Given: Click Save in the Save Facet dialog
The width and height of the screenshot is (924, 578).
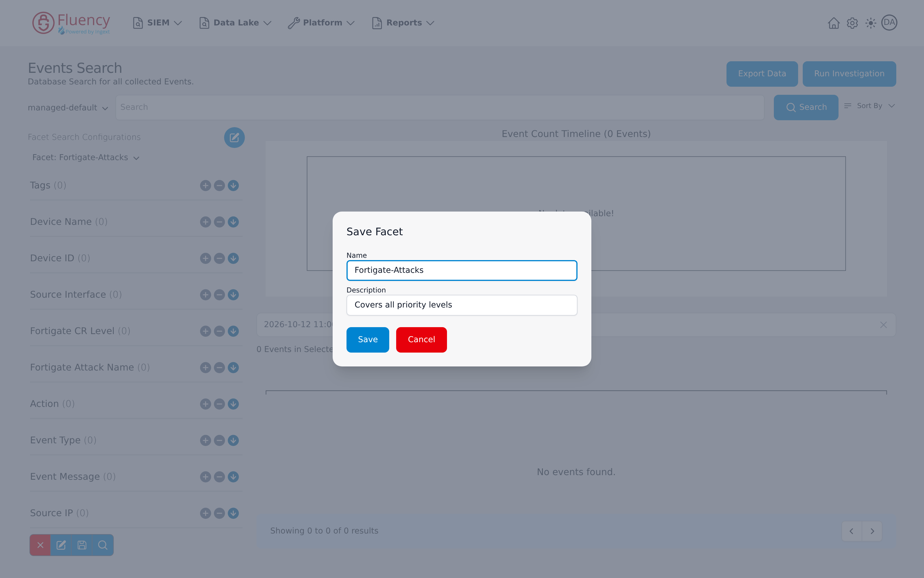Looking at the screenshot, I should click(368, 340).
